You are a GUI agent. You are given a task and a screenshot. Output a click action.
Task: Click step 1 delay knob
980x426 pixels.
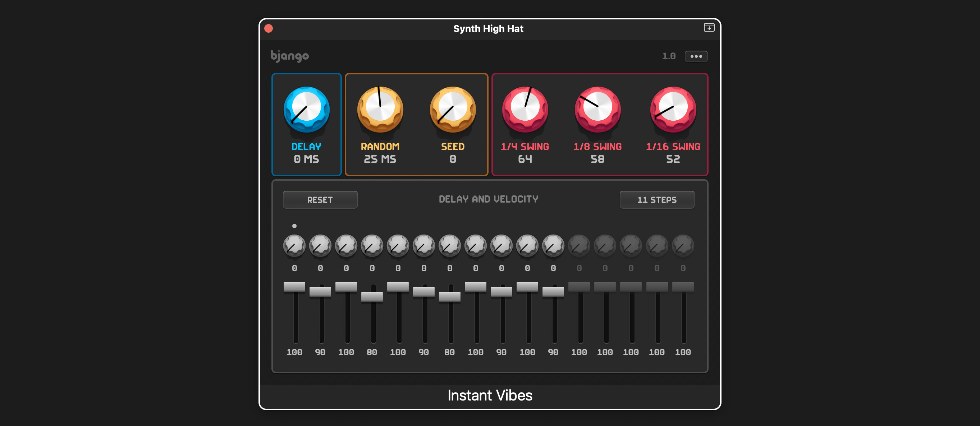[x=294, y=245]
